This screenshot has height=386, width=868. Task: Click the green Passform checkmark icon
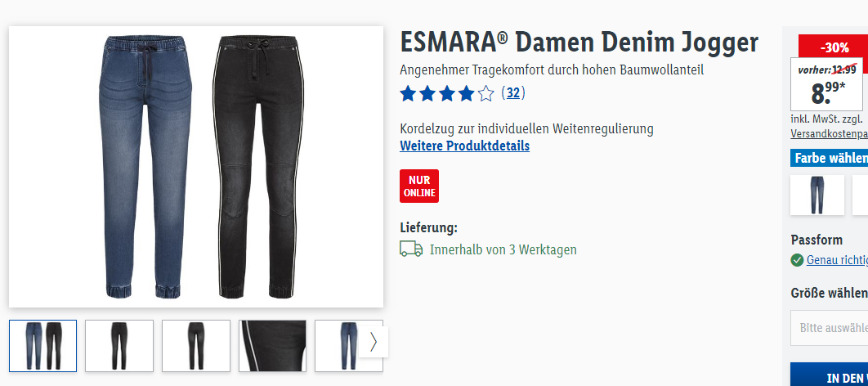797,260
